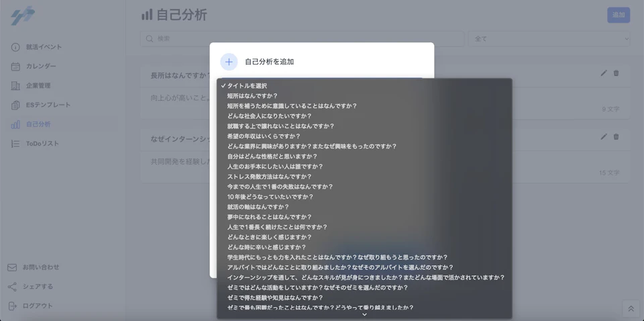This screenshot has width=644, height=321.
Task: Click the 自己分析 page heading
Action: [182, 15]
